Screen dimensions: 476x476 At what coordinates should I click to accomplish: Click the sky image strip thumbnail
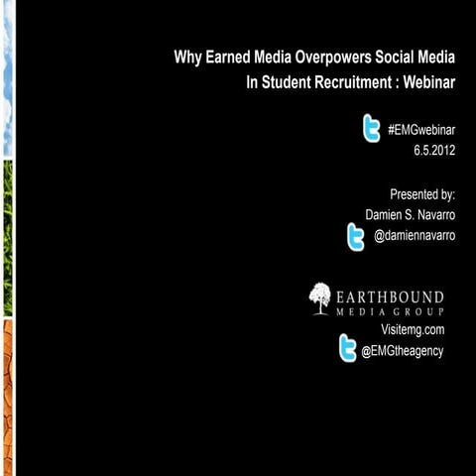click(8, 78)
